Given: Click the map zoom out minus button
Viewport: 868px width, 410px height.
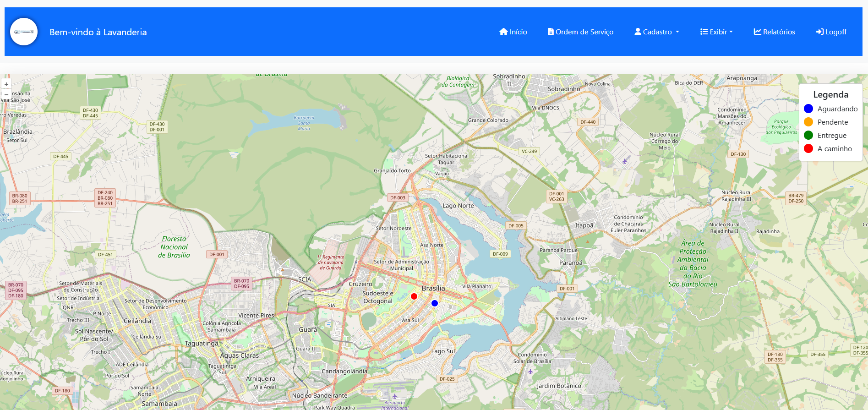Looking at the screenshot, I should (x=6, y=94).
